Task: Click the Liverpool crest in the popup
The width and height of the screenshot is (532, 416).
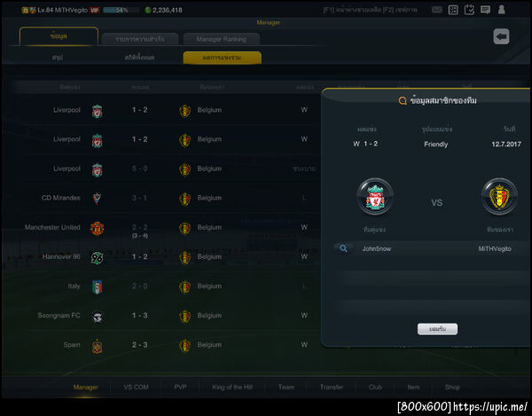Action: (375, 196)
